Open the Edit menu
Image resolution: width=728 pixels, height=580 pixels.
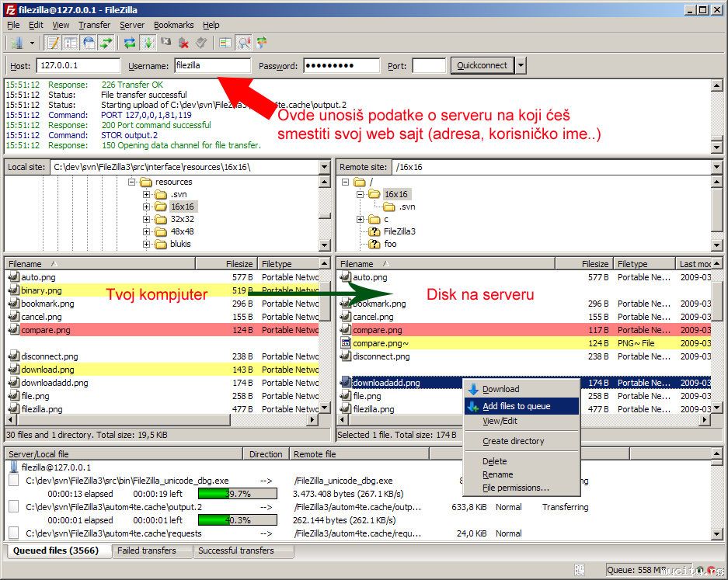(x=36, y=25)
